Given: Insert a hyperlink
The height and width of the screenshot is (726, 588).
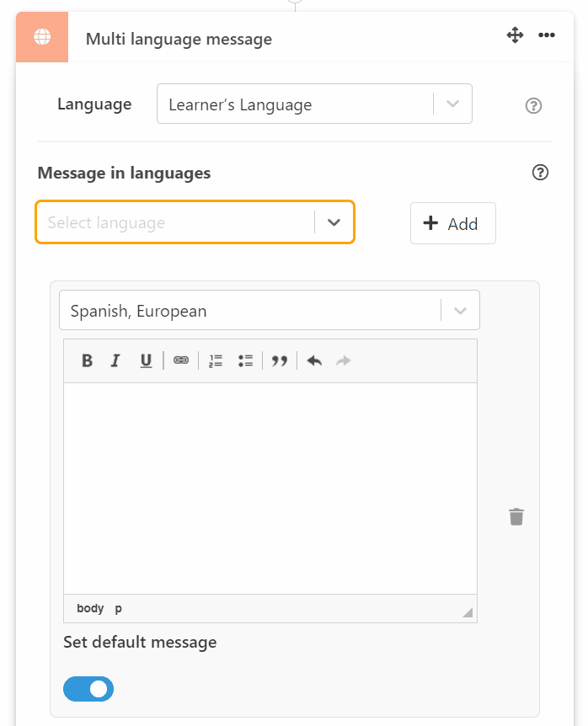Looking at the screenshot, I should (x=180, y=360).
